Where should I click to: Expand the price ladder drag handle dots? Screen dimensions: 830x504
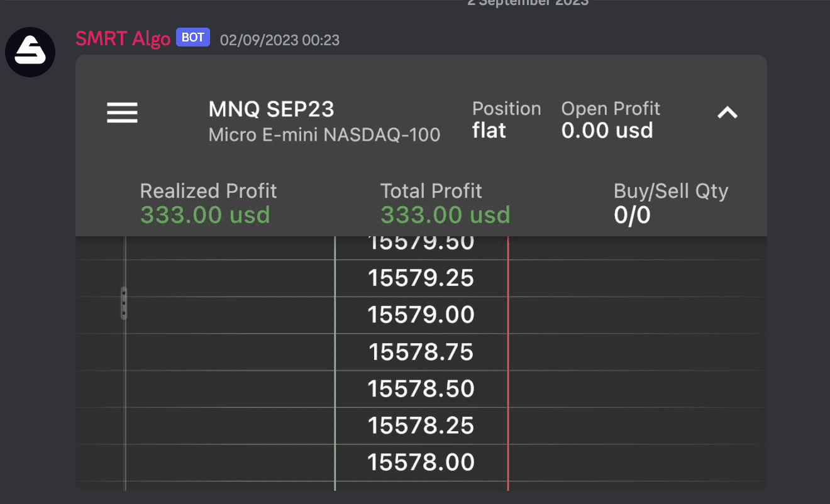click(x=124, y=304)
